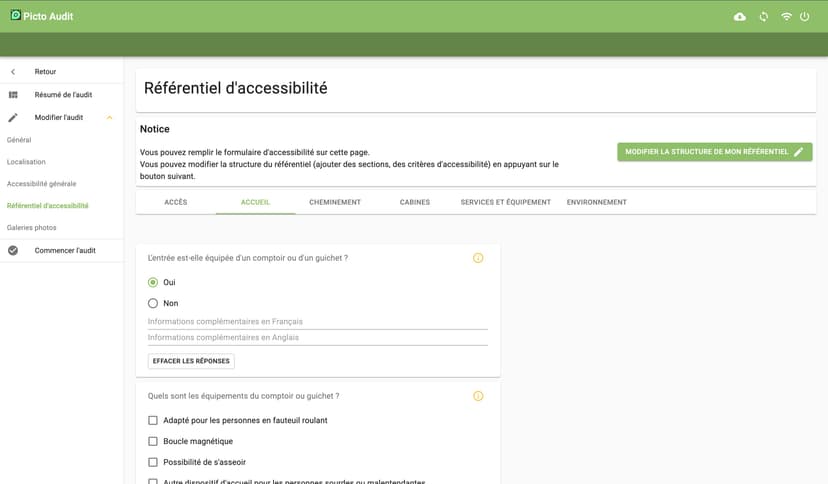Screen dimensions: 828x484
Task: Click the Informations complémentaires en Français field
Action: point(317,322)
